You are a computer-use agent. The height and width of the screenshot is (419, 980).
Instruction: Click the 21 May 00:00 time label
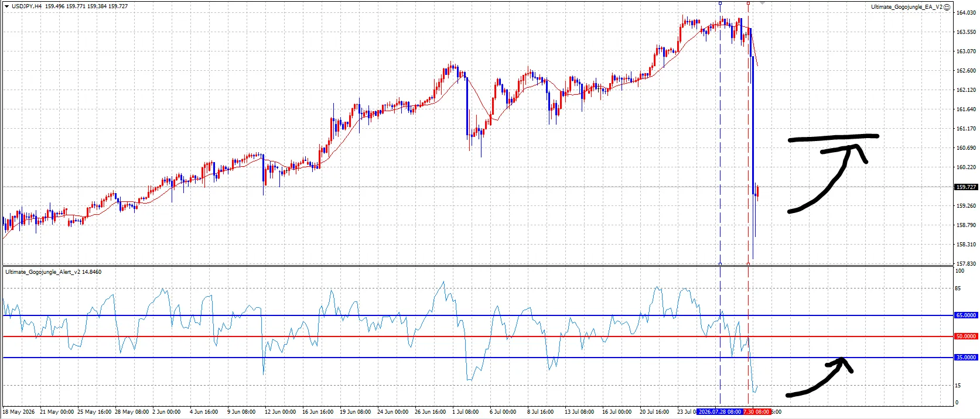click(57, 412)
